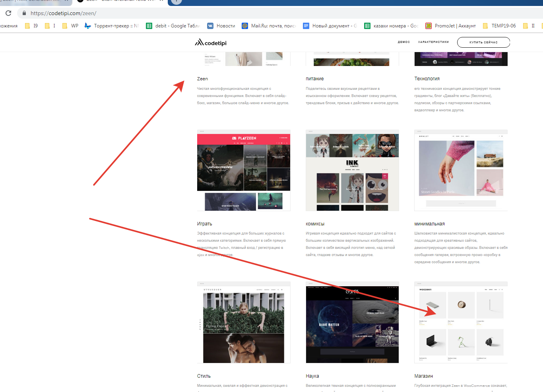Open the I9 bookmark folder

pyautogui.click(x=31, y=26)
